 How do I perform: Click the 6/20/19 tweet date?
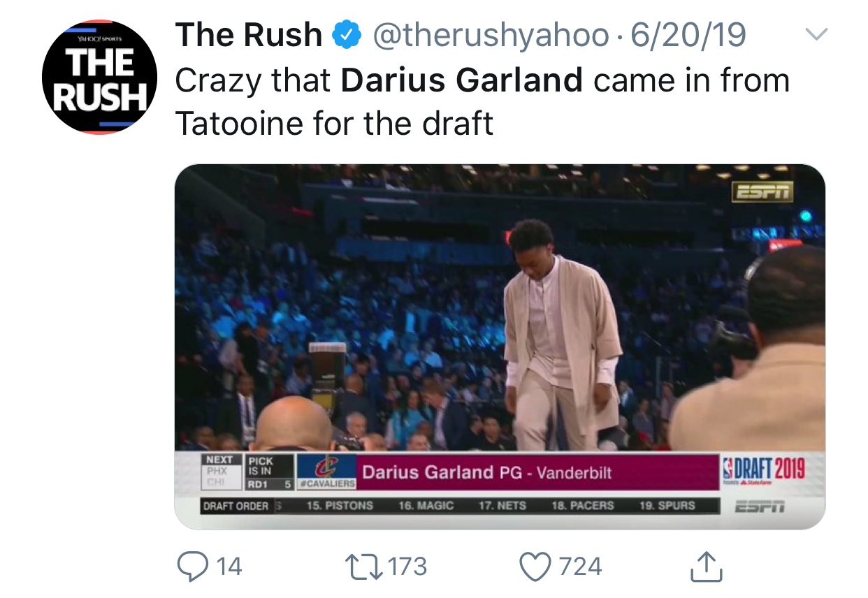[x=688, y=35]
